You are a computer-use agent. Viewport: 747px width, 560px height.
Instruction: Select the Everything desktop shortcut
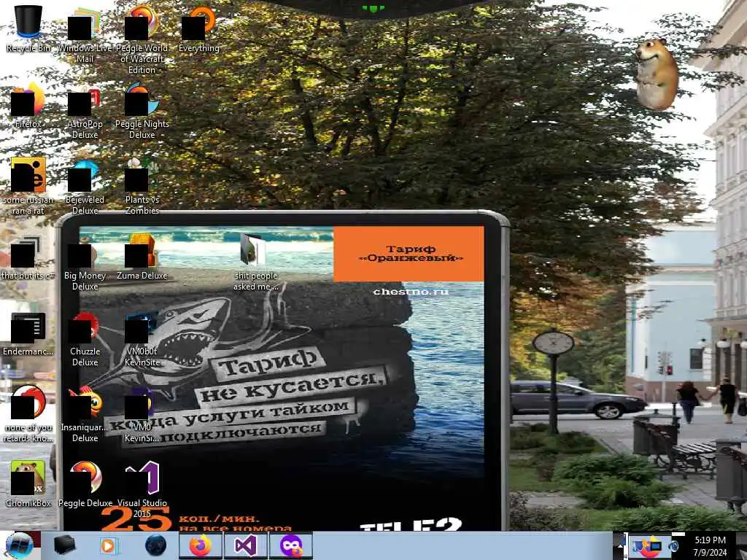coord(198,28)
